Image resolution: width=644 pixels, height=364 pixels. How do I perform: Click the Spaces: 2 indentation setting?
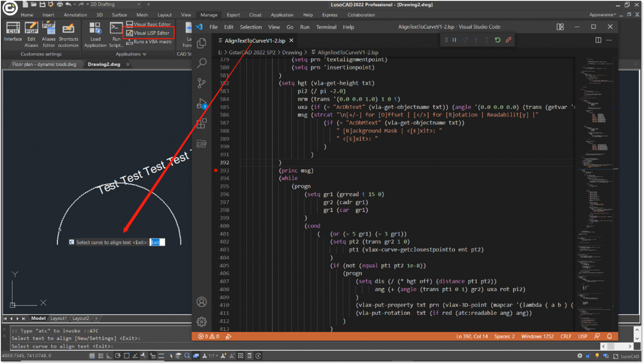[x=504, y=336]
